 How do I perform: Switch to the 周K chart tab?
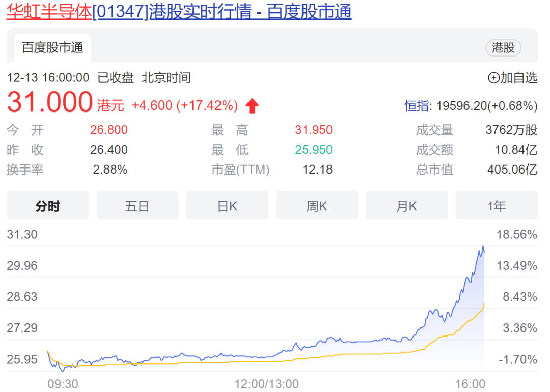pos(317,206)
